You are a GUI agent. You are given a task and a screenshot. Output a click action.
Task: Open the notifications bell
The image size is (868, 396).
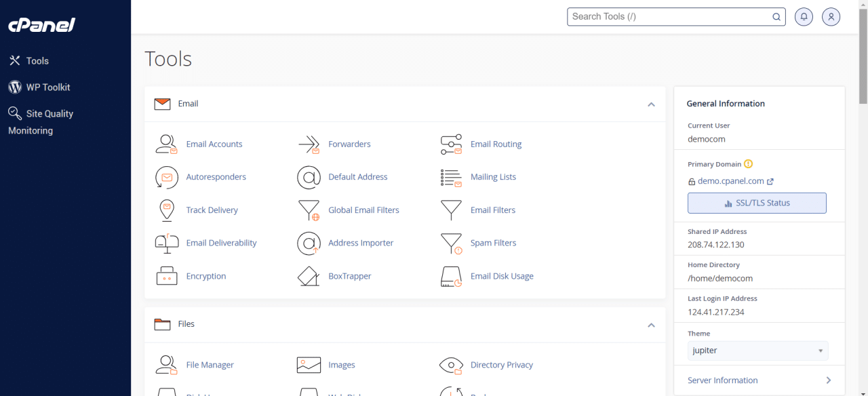coord(804,16)
